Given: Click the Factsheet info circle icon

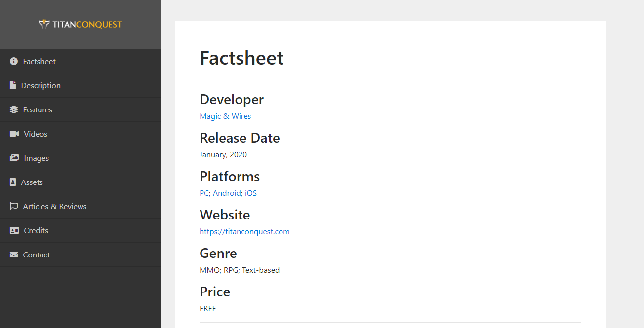Looking at the screenshot, I should (x=14, y=61).
